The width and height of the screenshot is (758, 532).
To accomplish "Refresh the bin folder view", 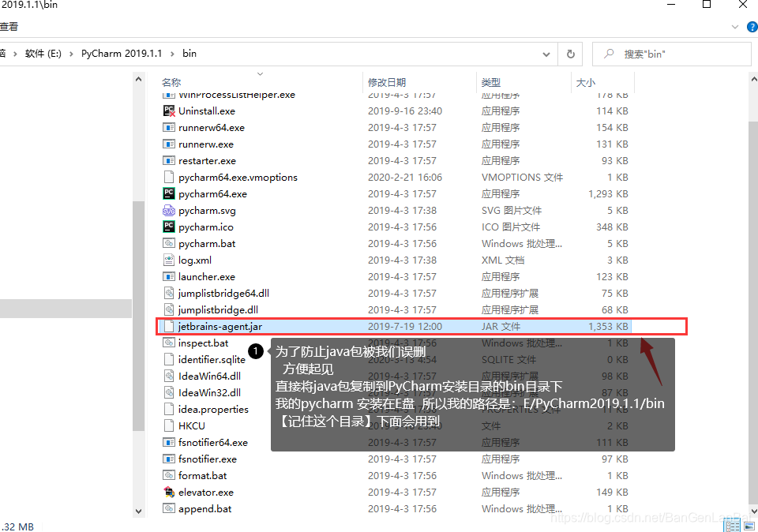I will pos(570,54).
